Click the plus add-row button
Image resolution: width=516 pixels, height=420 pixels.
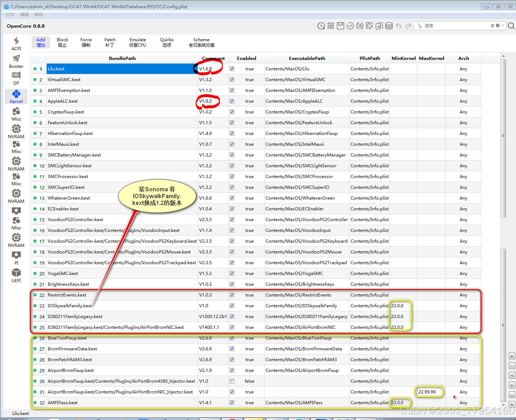point(512,356)
